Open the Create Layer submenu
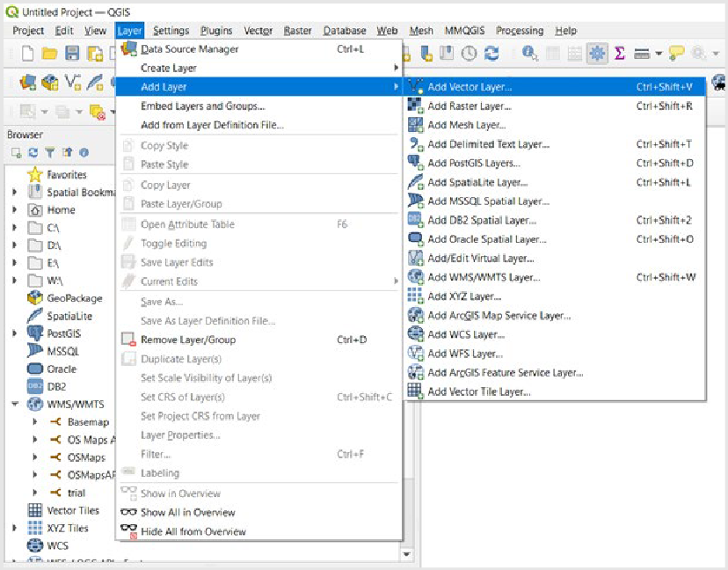Image resolution: width=728 pixels, height=570 pixels. pos(259,68)
